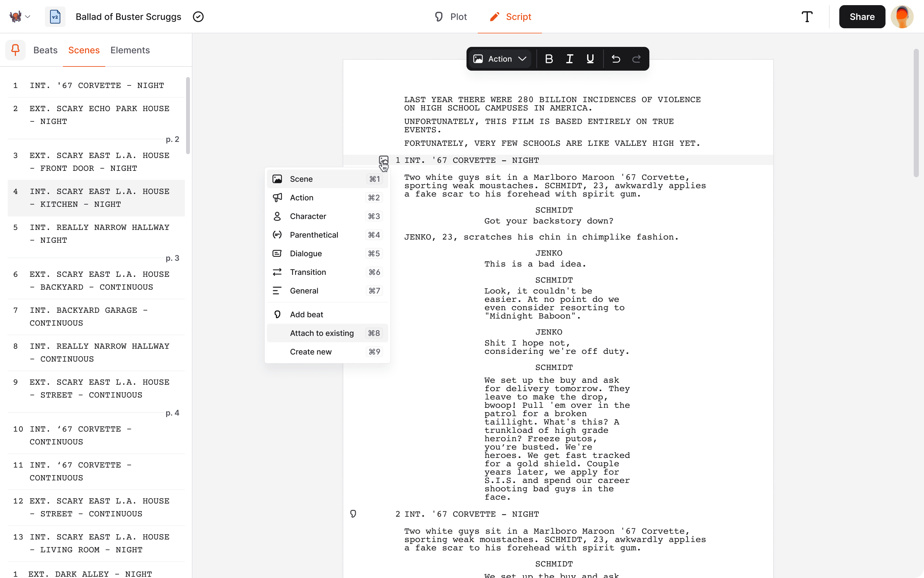Select Create new beat option

tap(327, 352)
